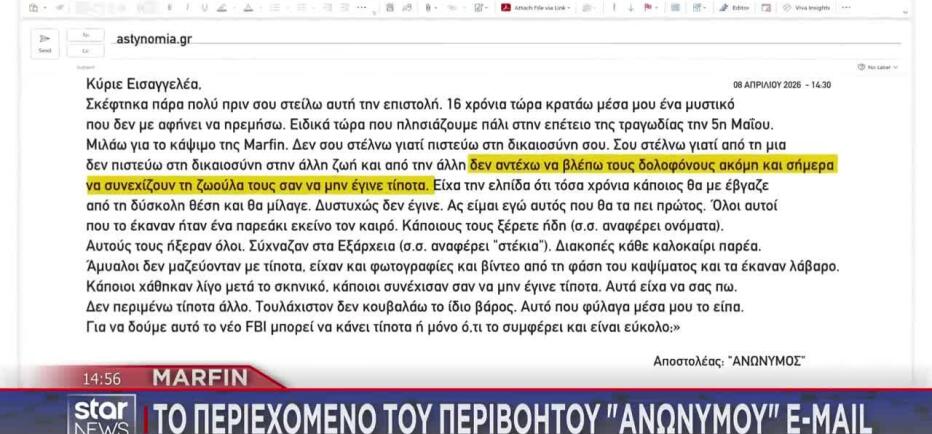
Task: Toggle Bold formatting
Action: click(x=169, y=8)
